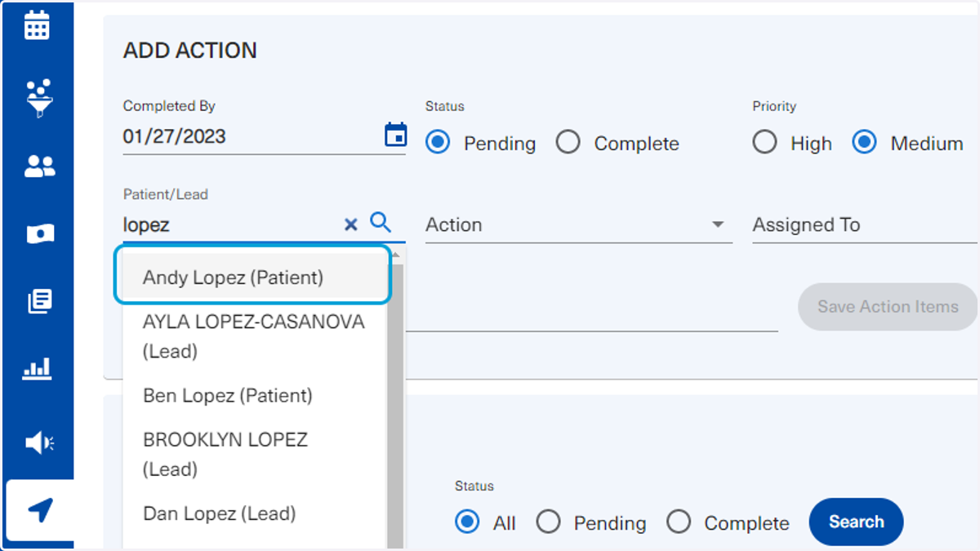Select the navigation arrow icon in the sidebar
The image size is (980, 551).
(40, 511)
